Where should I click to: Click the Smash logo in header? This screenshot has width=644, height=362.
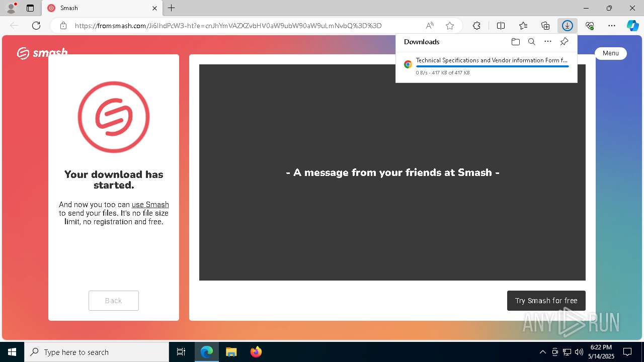click(42, 53)
